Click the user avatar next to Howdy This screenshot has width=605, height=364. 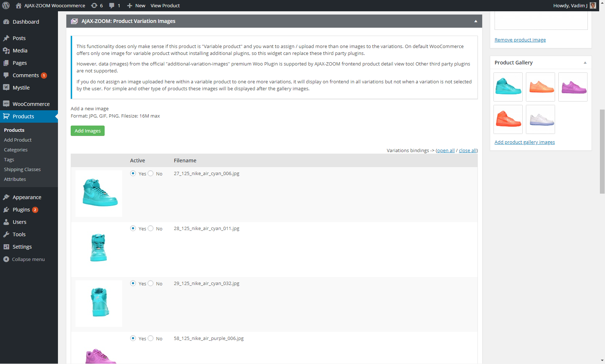pyautogui.click(x=593, y=5)
